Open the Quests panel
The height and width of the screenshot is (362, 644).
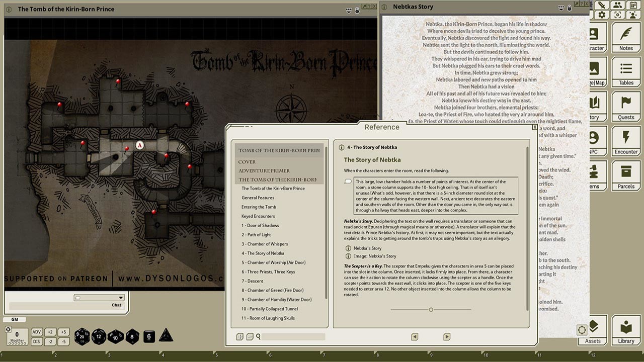click(625, 105)
